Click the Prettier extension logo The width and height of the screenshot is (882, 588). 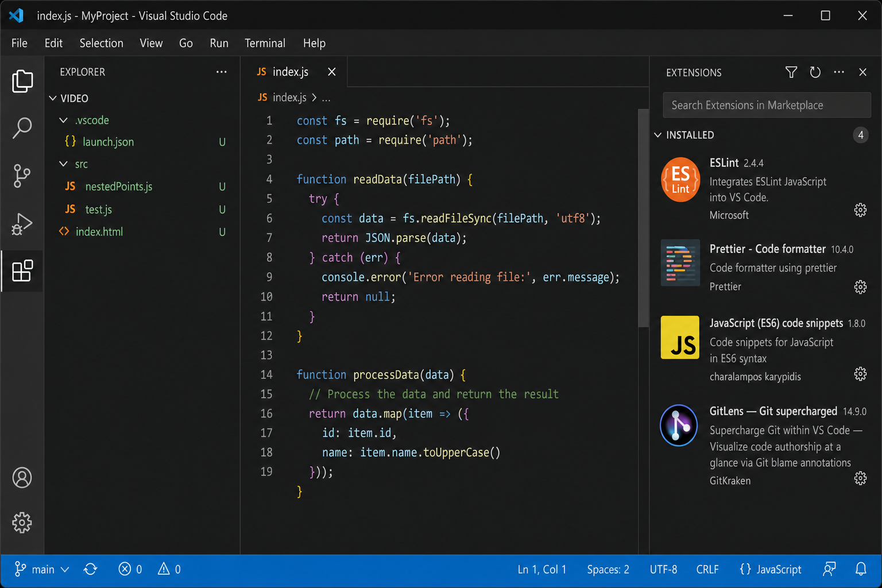tap(680, 263)
